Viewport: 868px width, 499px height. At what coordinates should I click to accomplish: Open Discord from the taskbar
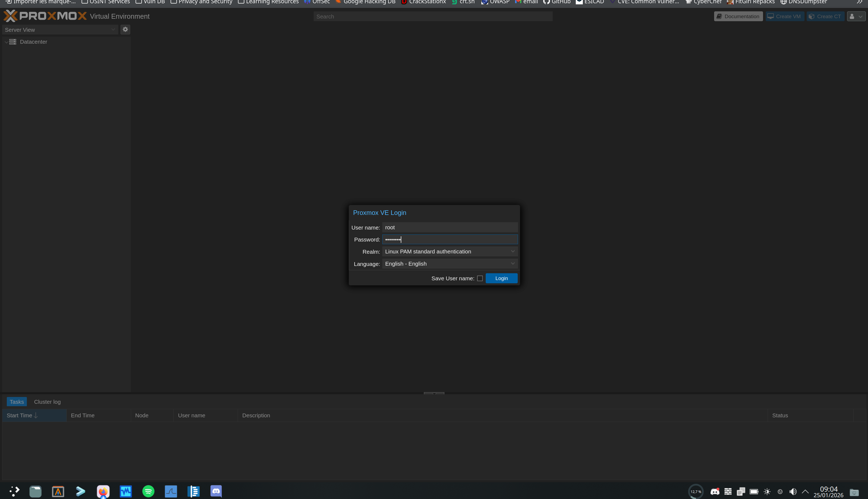tap(216, 491)
